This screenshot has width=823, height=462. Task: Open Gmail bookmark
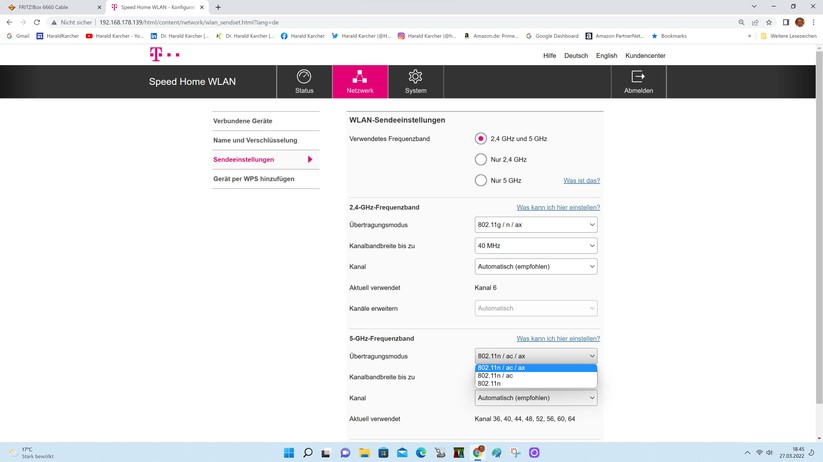pyautogui.click(x=18, y=36)
